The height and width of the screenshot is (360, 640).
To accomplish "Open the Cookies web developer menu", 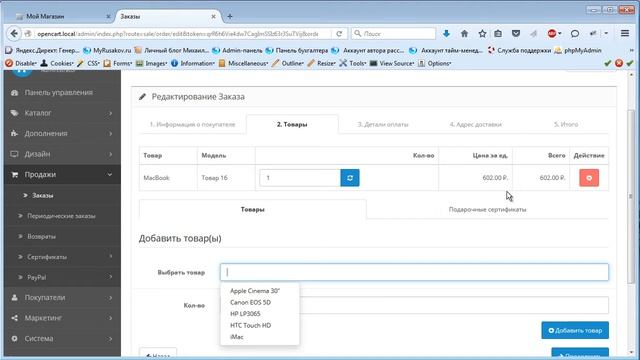I will (57, 63).
